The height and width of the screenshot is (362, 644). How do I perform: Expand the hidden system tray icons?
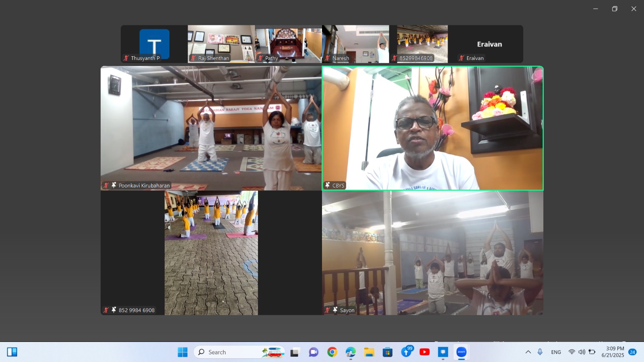528,352
